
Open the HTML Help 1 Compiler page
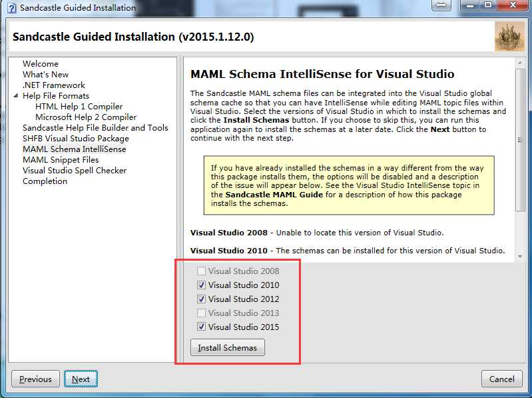click(x=79, y=107)
